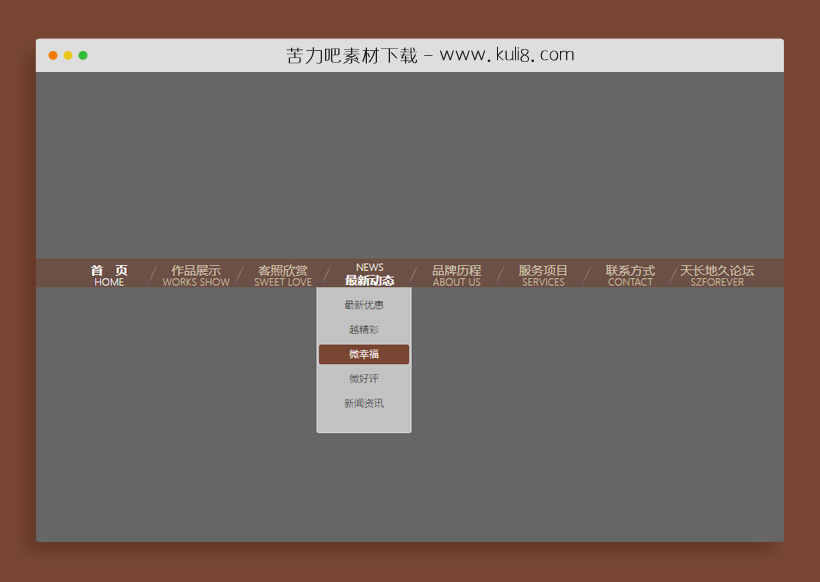Expand the NEWS 最新动态 dropdown menu
Viewport: 820px width, 582px height.
[369, 274]
